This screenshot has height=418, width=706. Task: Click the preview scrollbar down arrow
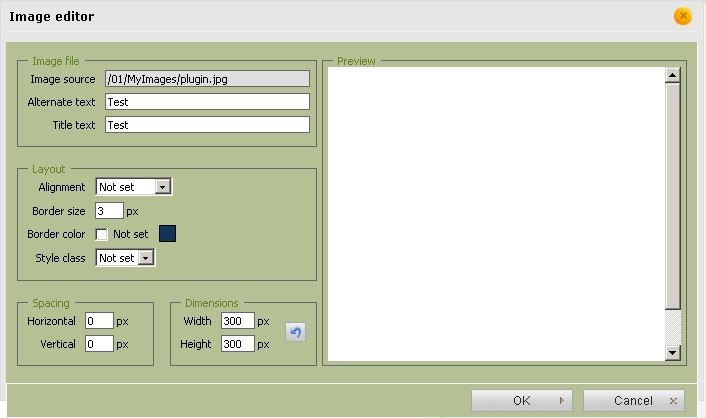click(673, 353)
